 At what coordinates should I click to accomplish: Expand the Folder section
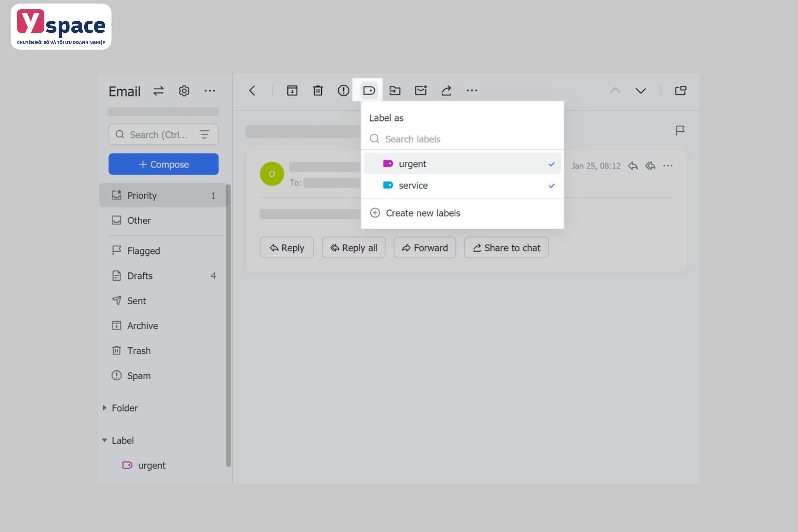click(105, 408)
